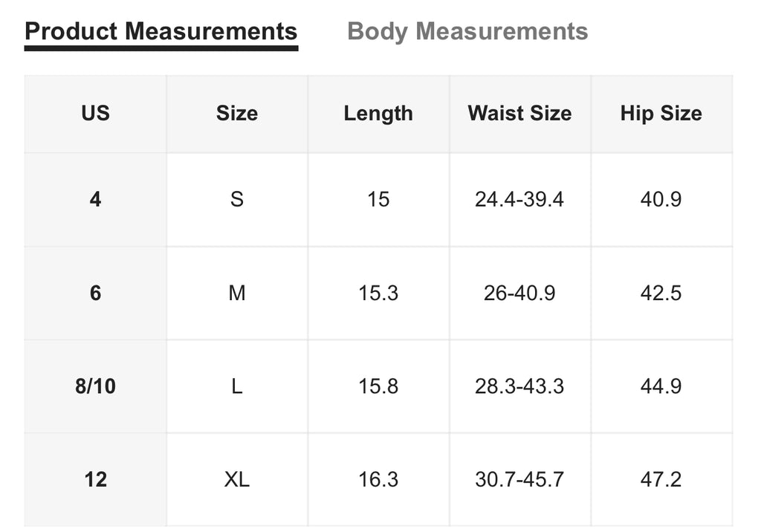Select the US size 6 row label
Viewport: 761px width, 532px height.
[95, 293]
